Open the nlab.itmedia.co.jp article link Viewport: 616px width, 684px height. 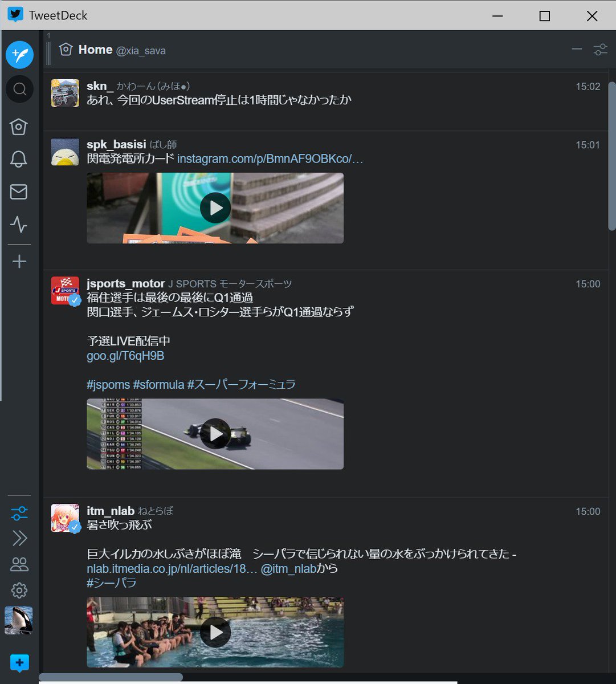pyautogui.click(x=172, y=568)
